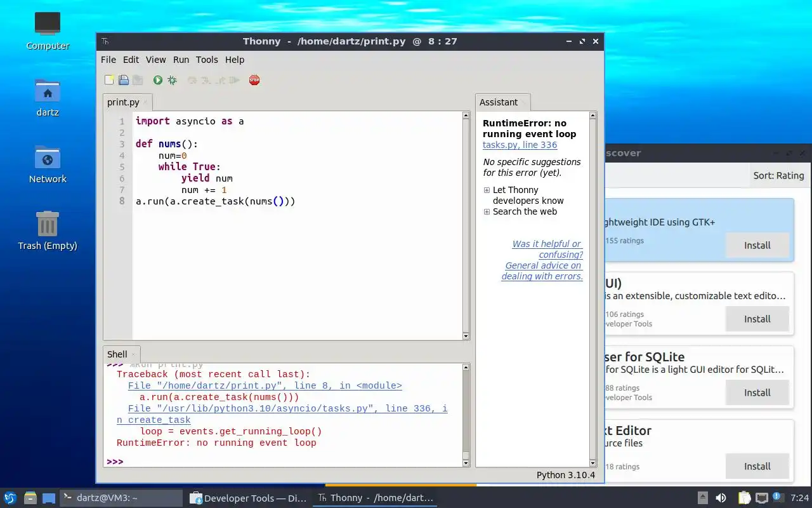Image resolution: width=812 pixels, height=508 pixels.
Task: Follow traceback link to /home/dartz/print.py line 8
Action: 265,385
